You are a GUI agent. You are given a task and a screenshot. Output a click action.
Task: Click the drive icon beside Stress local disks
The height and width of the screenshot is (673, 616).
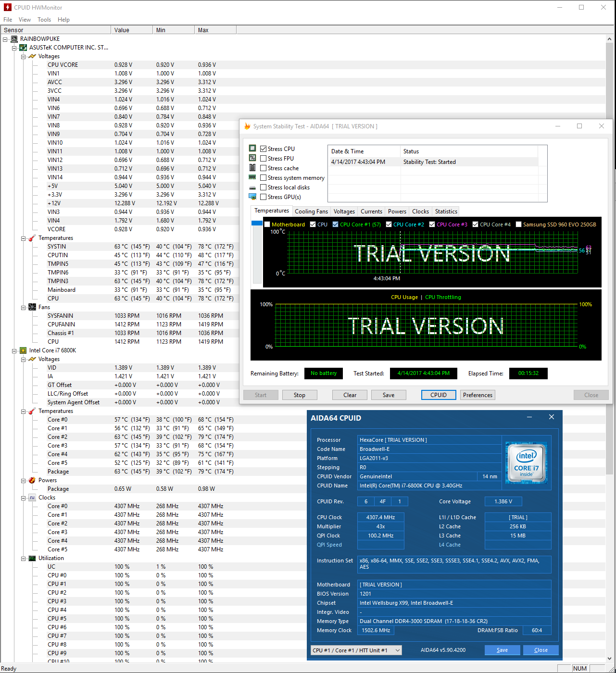point(252,187)
